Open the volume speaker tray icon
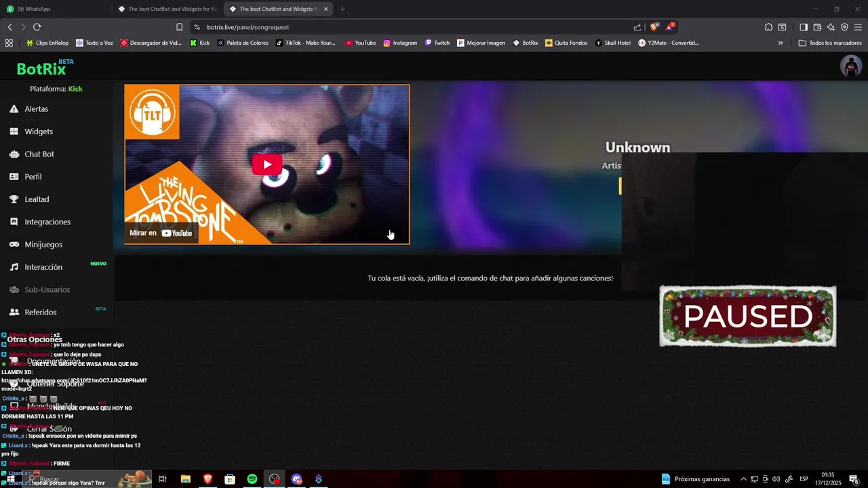Screen dimensions: 868x488 click(776, 479)
